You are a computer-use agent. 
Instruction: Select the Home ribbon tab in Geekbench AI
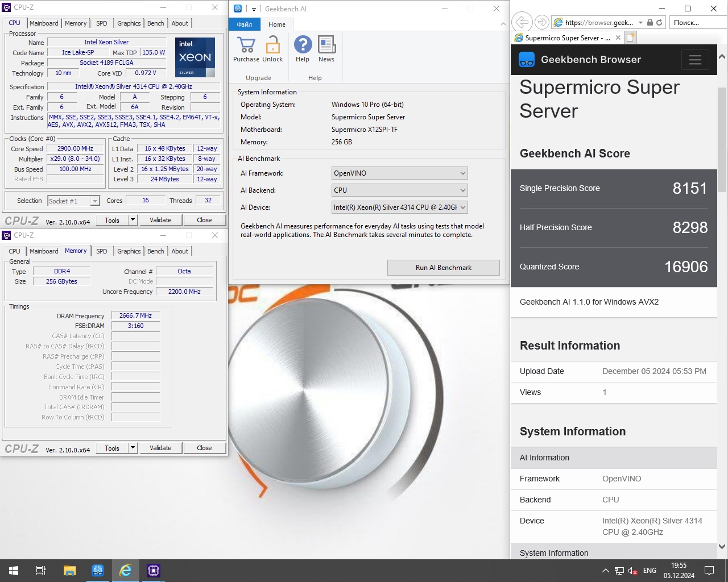pyautogui.click(x=277, y=24)
